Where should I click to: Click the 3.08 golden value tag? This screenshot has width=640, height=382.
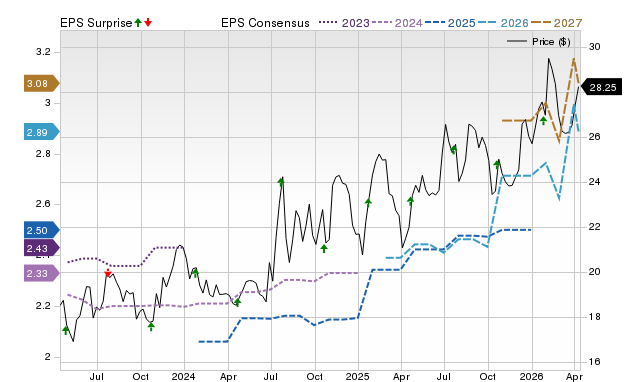click(x=42, y=84)
